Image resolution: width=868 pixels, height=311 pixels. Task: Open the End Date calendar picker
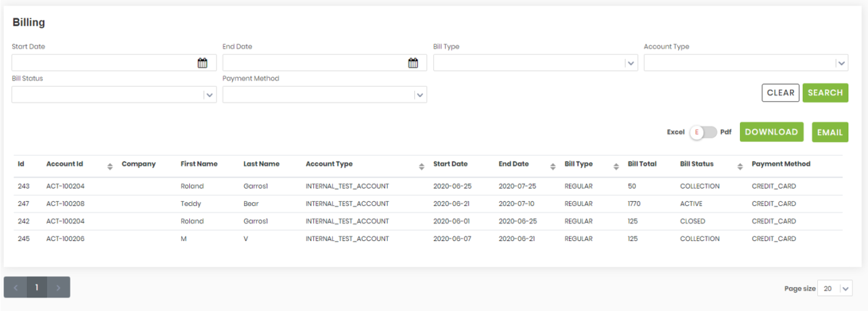413,63
